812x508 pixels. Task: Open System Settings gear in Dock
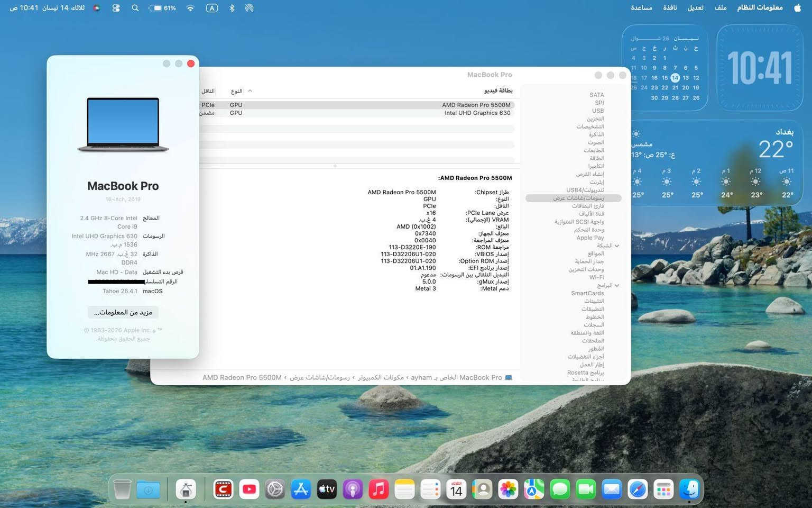[275, 489]
